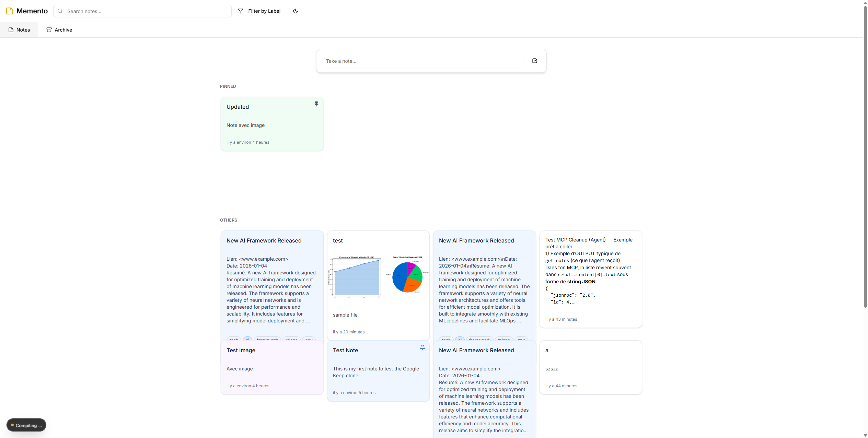
Task: Click the Archive box icon
Action: tap(49, 30)
